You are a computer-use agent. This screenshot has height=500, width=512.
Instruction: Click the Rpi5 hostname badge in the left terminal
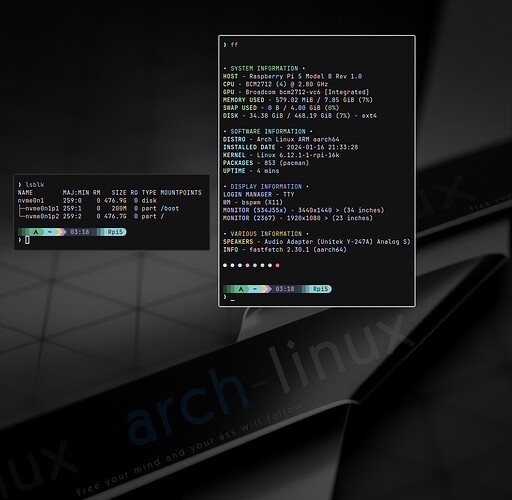[115, 232]
